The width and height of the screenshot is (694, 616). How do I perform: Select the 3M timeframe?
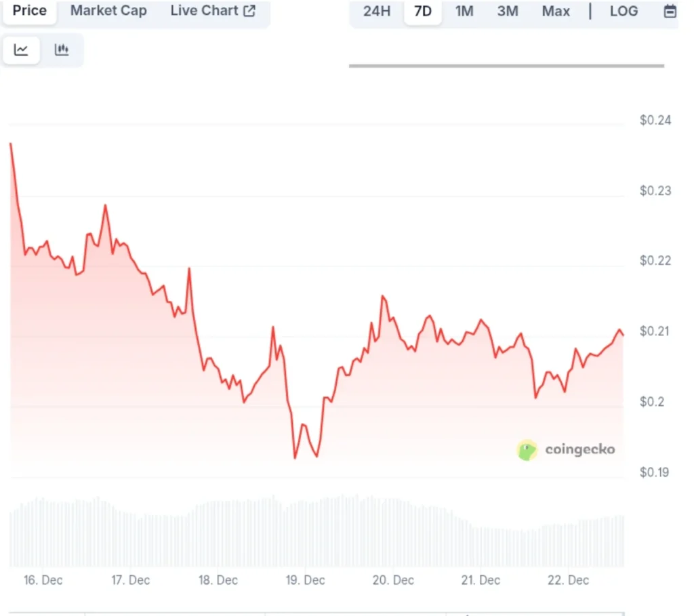click(508, 11)
